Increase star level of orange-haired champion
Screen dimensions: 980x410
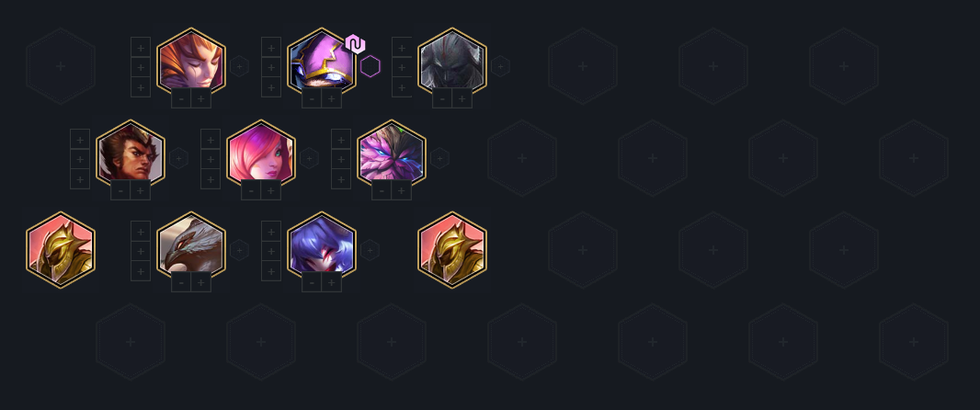tap(201, 98)
